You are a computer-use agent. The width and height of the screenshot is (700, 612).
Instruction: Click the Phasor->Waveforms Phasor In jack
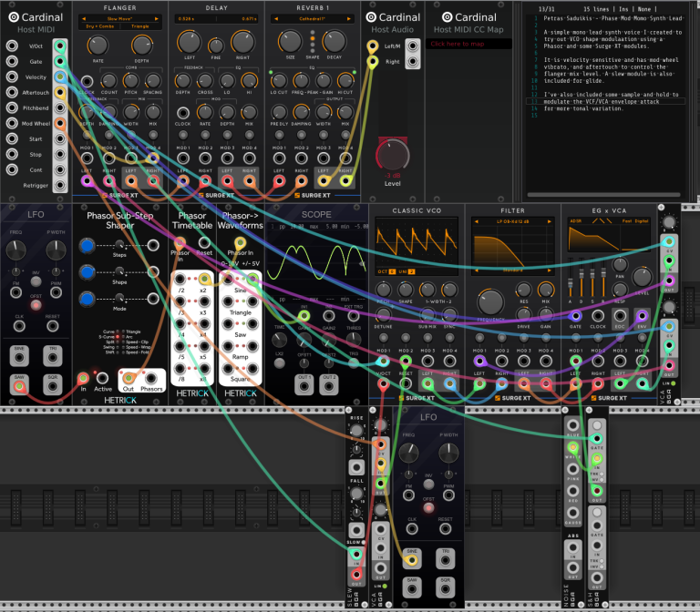pos(241,243)
